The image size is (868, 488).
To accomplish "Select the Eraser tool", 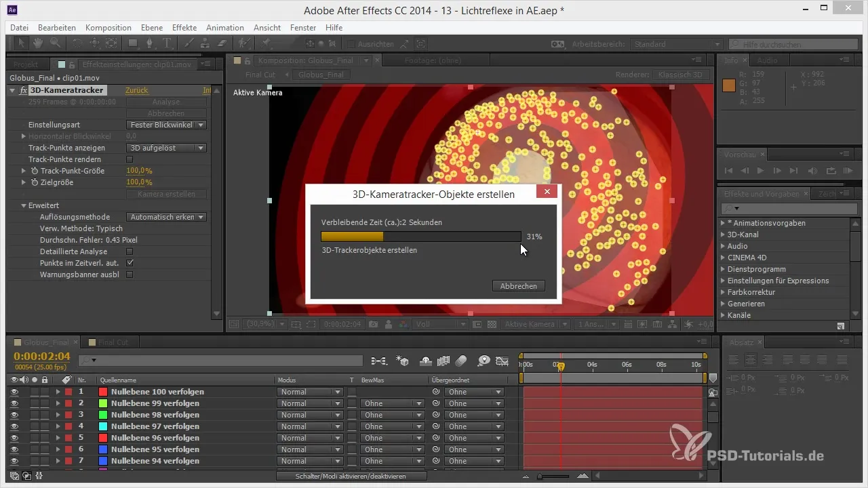I will pos(222,43).
